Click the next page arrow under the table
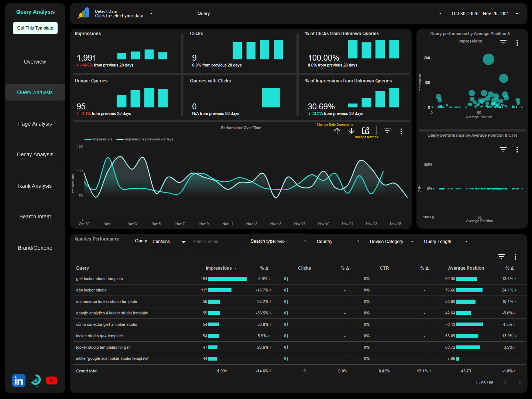The width and height of the screenshot is (532, 399). [x=520, y=383]
